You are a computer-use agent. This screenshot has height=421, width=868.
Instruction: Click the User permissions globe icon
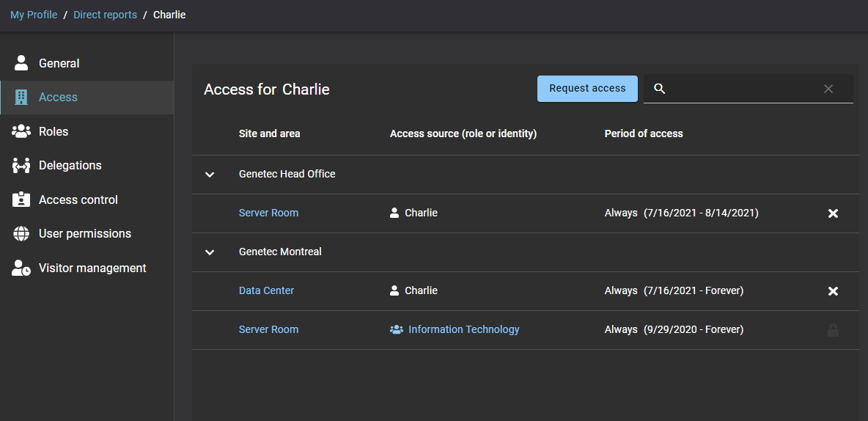coord(21,234)
